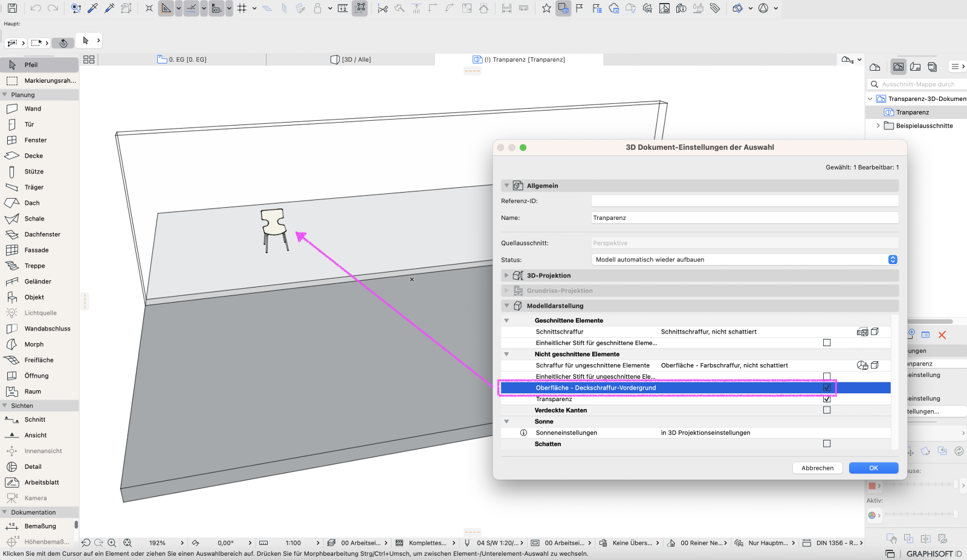Screen dimensions: 967x560
Task: Click the Abbrechen button
Action: coord(817,468)
